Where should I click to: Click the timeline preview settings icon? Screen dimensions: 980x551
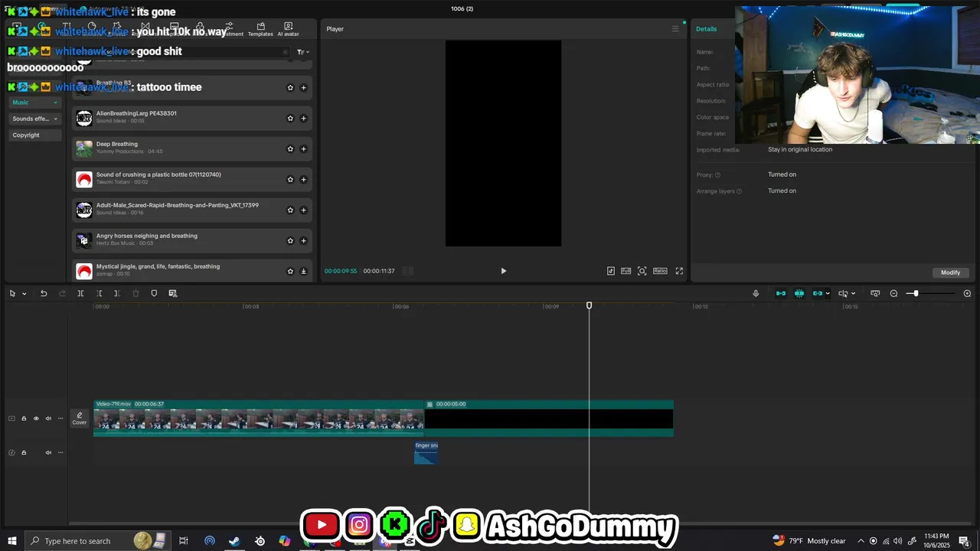tap(875, 293)
